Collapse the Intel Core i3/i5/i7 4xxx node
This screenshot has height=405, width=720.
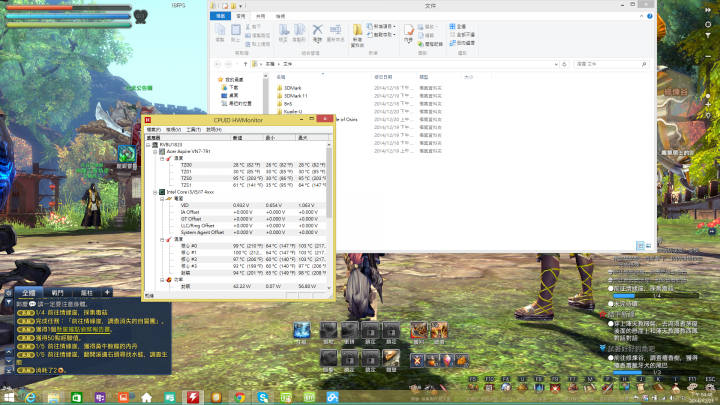(x=155, y=192)
